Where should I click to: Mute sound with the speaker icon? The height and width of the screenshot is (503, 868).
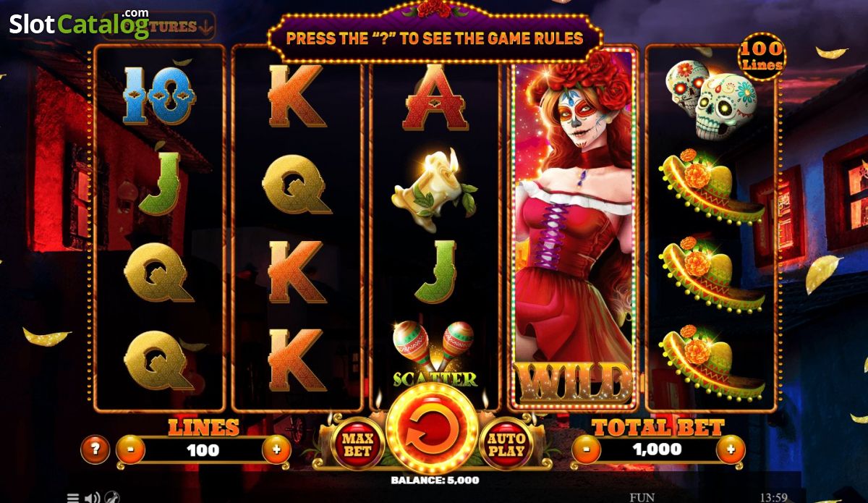pyautogui.click(x=93, y=497)
